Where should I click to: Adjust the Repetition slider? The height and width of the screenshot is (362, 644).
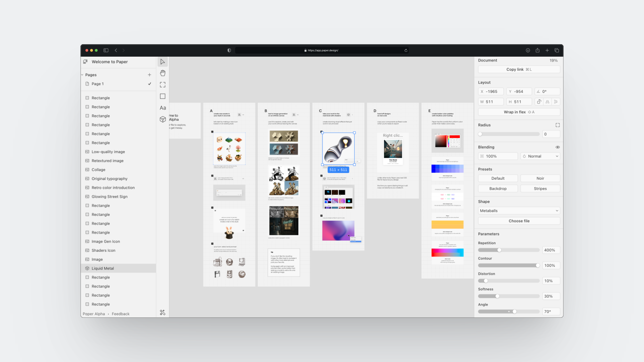pyautogui.click(x=499, y=250)
